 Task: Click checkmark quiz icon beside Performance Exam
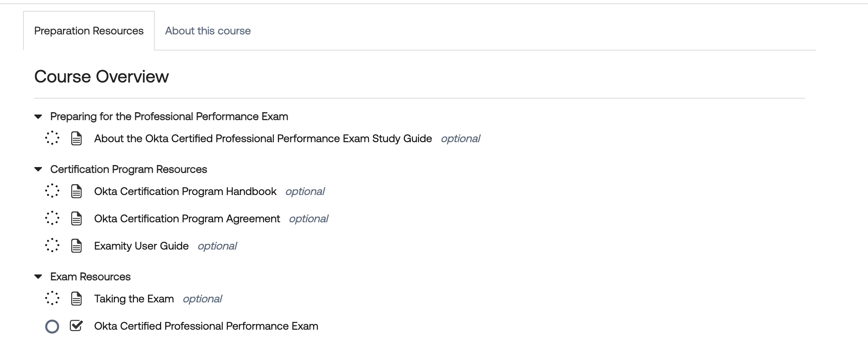click(x=76, y=326)
